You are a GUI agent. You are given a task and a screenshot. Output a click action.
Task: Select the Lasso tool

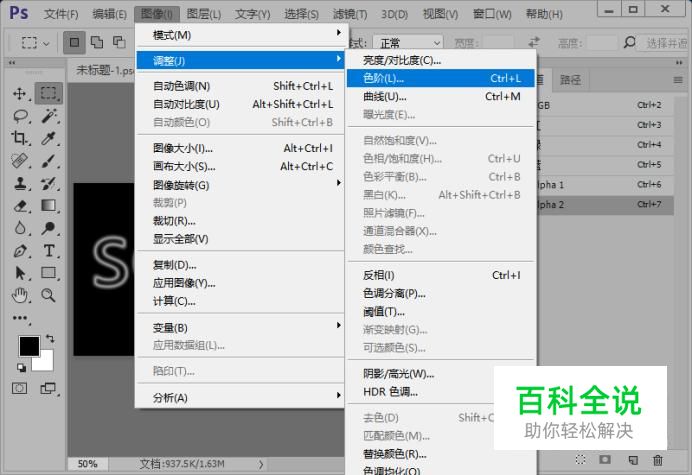point(20,116)
